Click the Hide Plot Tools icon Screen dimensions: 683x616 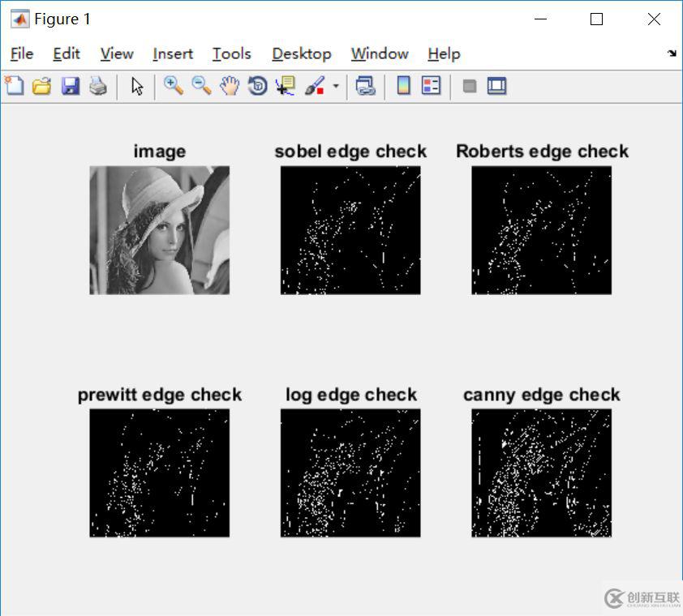pyautogui.click(x=470, y=86)
